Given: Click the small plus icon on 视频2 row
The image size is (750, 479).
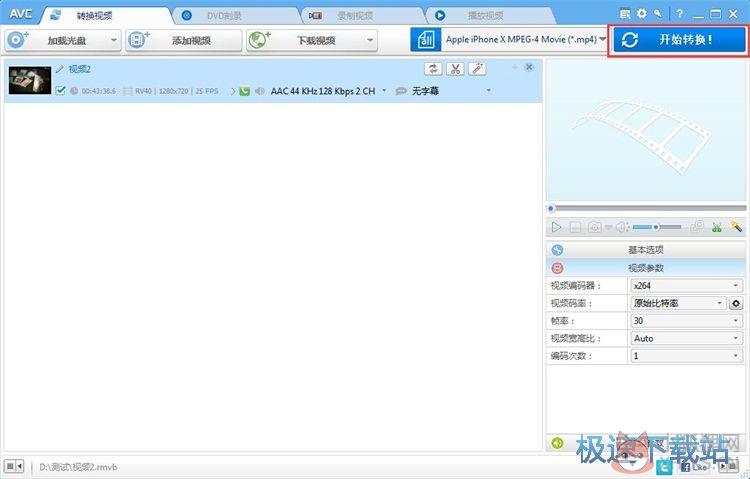Looking at the screenshot, I should click(x=515, y=67).
